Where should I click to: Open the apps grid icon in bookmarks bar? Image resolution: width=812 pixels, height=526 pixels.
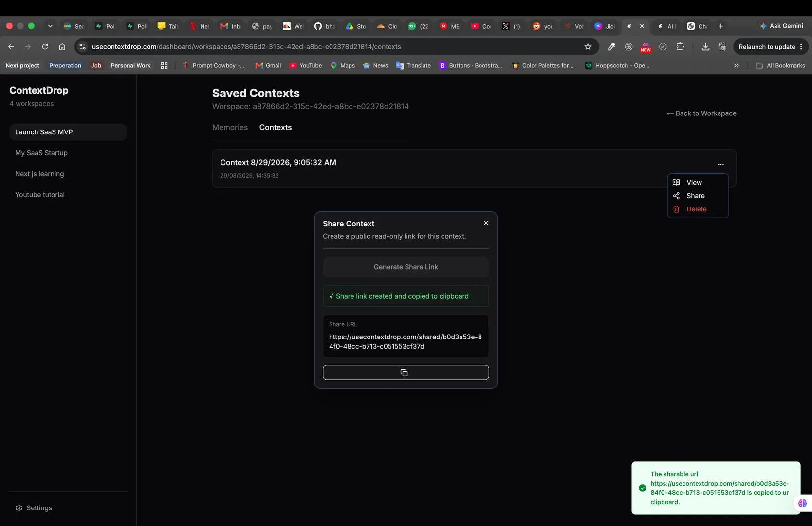coord(164,65)
